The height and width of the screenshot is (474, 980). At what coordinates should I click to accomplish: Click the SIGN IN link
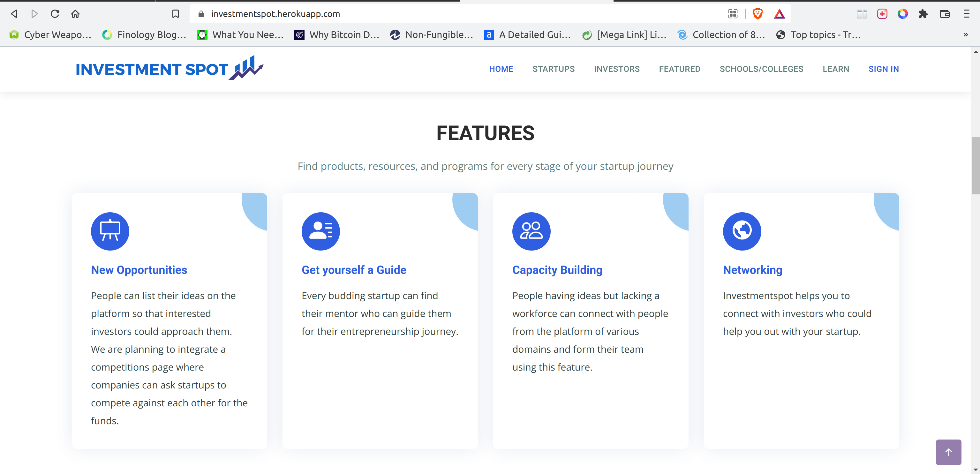[x=883, y=69]
